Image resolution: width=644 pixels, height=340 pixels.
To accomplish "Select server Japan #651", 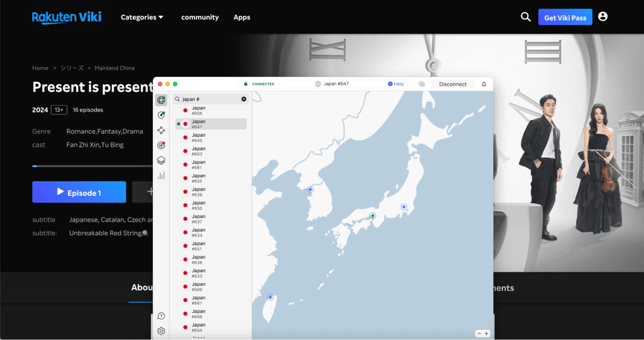I will click(x=211, y=246).
